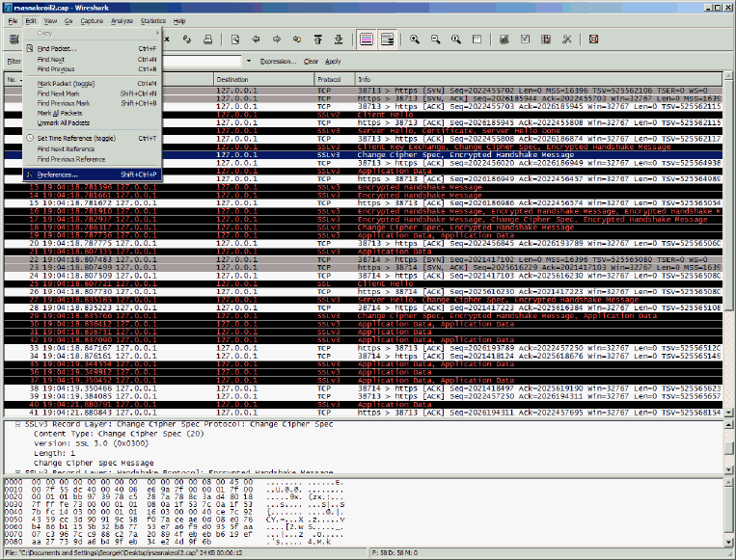Select Find Previous menu entry
736x560 pixels.
(x=92, y=69)
